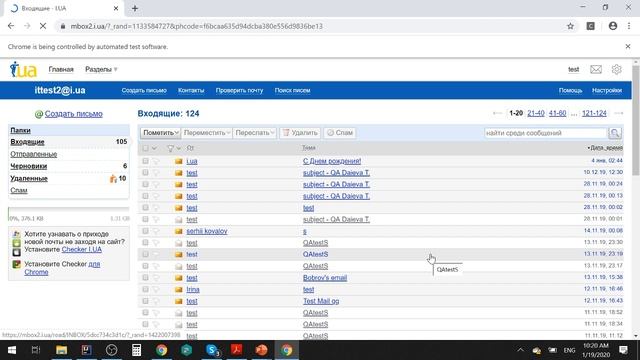Go back using the browser back arrow
The width and height of the screenshot is (640, 360).
click(11, 26)
